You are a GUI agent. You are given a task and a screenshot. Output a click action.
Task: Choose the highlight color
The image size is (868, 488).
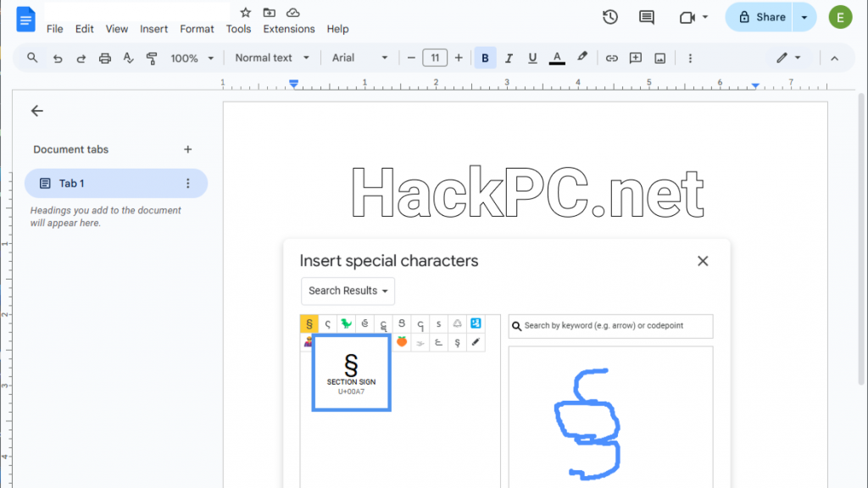click(x=581, y=58)
